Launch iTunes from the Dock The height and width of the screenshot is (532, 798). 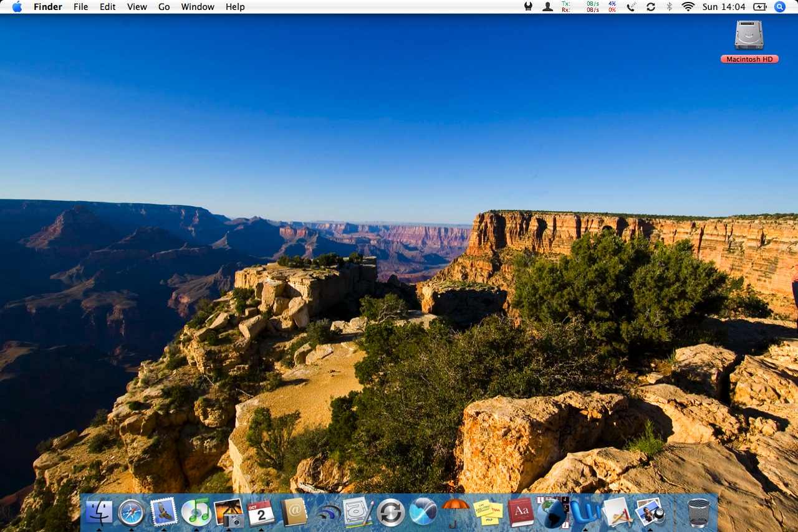[x=196, y=513]
